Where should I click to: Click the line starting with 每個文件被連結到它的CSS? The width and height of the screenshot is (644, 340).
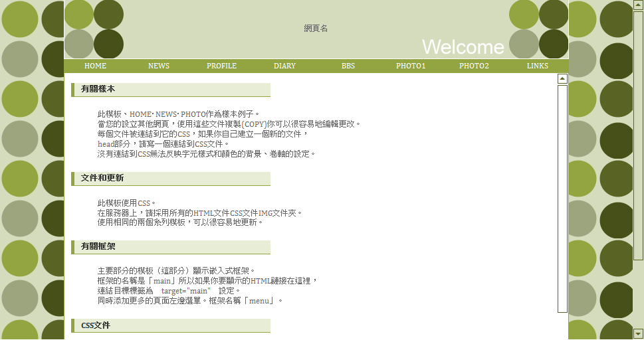pos(203,134)
